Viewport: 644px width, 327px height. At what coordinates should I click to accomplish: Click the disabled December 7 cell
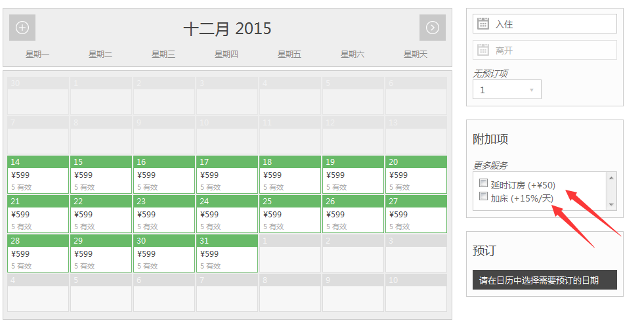(x=38, y=135)
